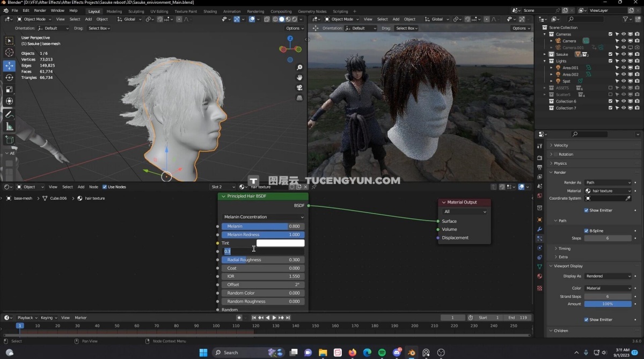Uncheck Show Emitter under Render section
This screenshot has width=644, height=359.
pyautogui.click(x=587, y=210)
